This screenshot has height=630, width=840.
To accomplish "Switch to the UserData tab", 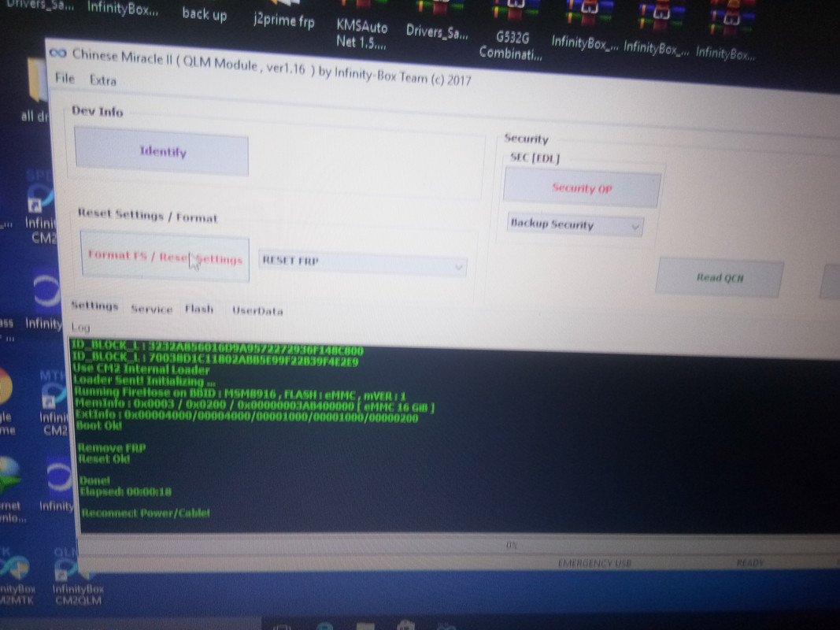I will click(x=257, y=311).
